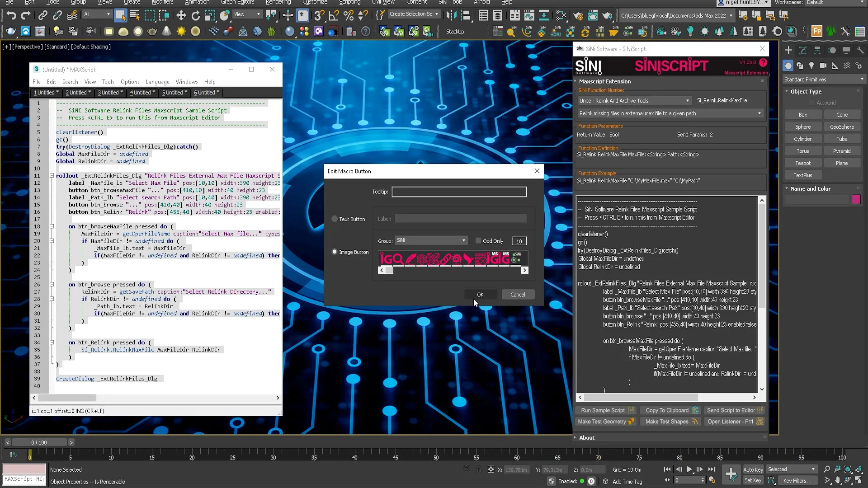
Task: Click the large Set Keys plus icon
Action: [731, 474]
